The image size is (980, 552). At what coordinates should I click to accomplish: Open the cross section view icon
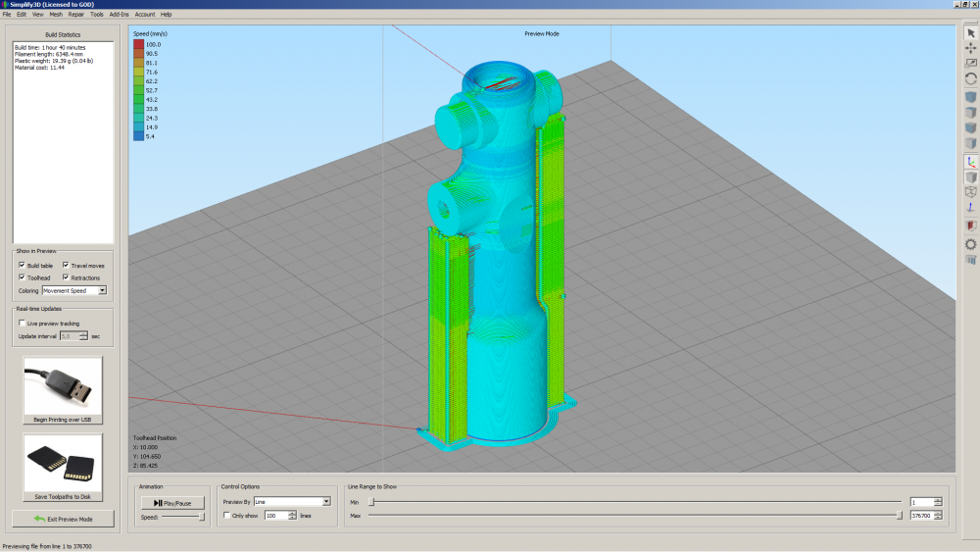click(x=971, y=226)
